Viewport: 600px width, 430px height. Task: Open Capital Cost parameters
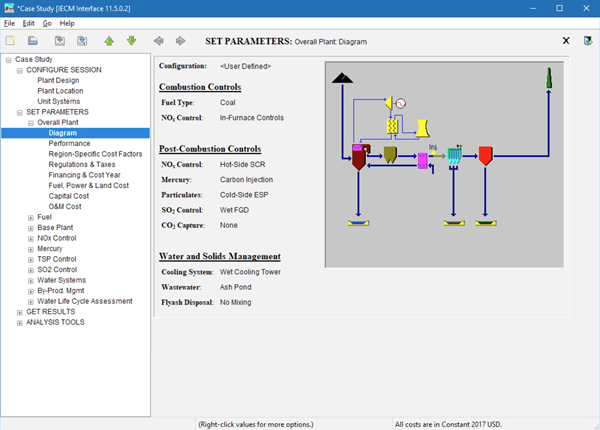69,196
